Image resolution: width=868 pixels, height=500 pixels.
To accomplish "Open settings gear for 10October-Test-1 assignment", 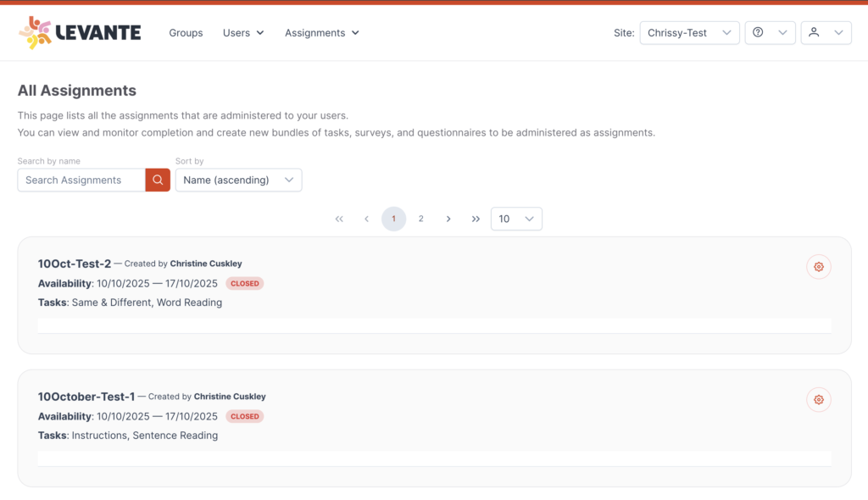I will (x=818, y=400).
